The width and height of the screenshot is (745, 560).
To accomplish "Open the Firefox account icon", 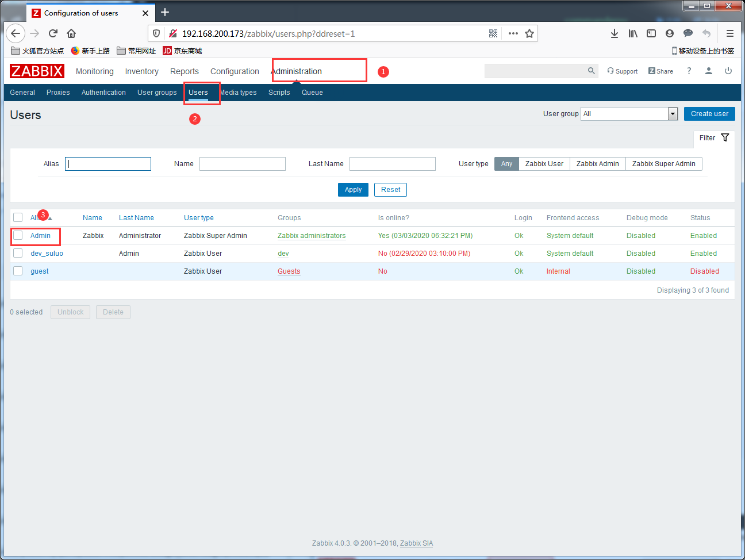I will pos(670,33).
